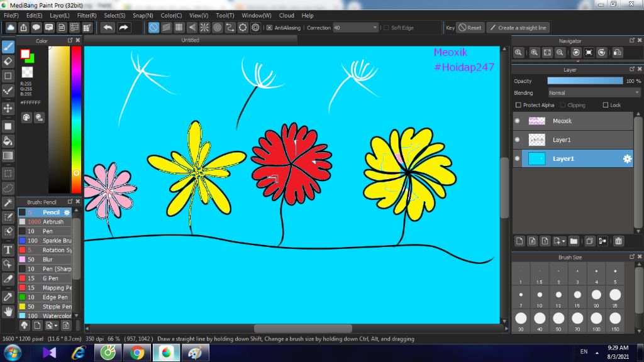Click the Undo arrow in the toolbar

tap(108, 28)
